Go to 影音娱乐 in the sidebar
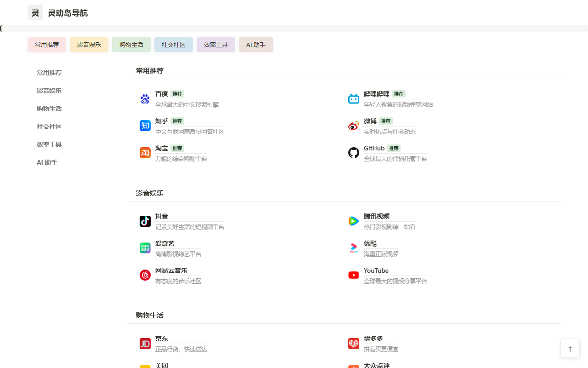588x368 pixels. tap(49, 91)
